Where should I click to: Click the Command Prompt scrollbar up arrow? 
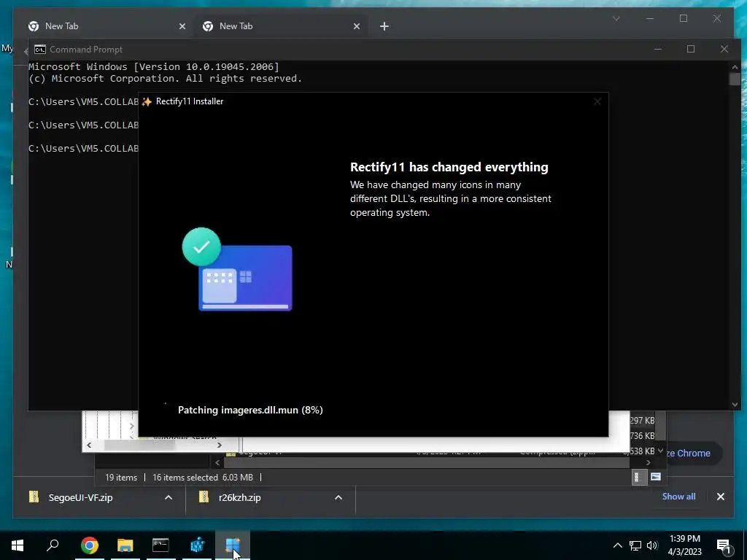735,67
